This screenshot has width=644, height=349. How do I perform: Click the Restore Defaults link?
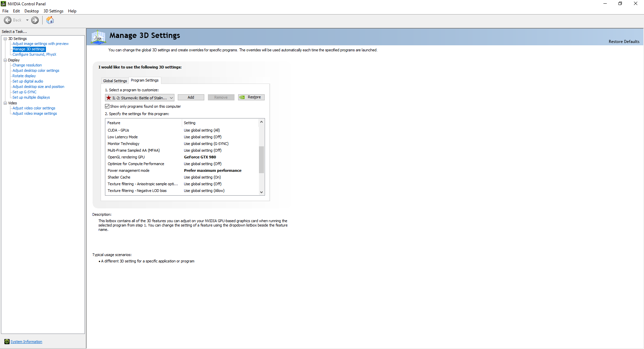tap(624, 42)
